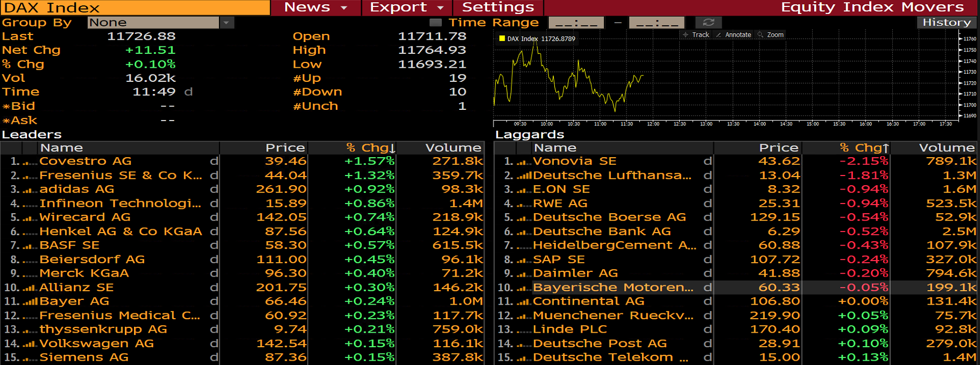
Task: Select Henkel AG & Co KGaA row
Action: click(x=242, y=231)
